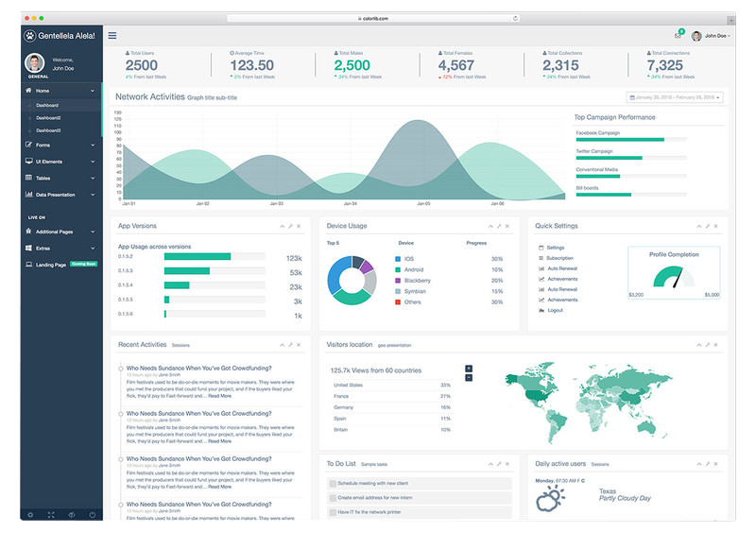Select Dashboard2 in the sidebar
This screenshot has height=550, width=756.
point(48,117)
